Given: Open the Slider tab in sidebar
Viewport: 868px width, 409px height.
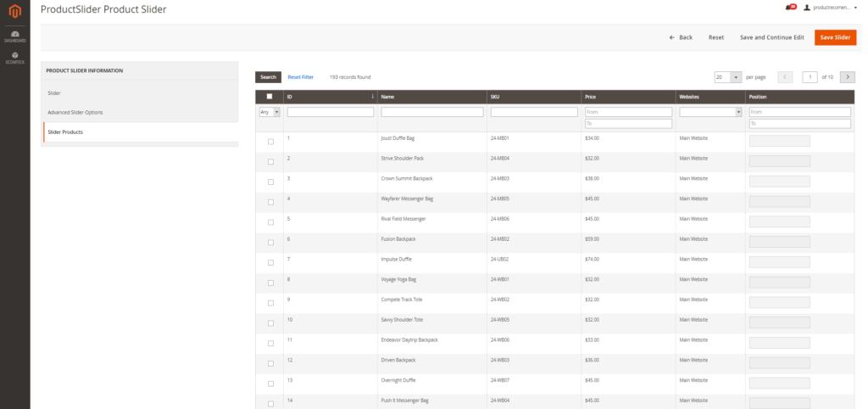Looking at the screenshot, I should [54, 92].
